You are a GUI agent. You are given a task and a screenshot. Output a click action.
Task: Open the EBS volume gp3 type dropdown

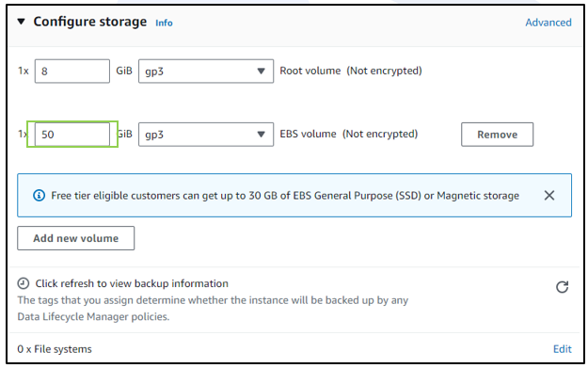pos(206,135)
